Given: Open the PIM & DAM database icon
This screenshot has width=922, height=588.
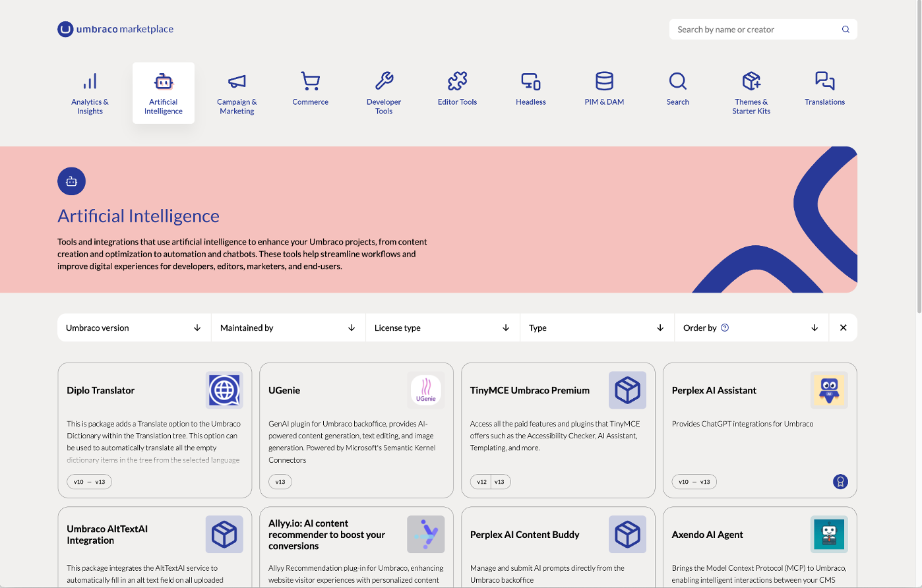Looking at the screenshot, I should pos(604,81).
